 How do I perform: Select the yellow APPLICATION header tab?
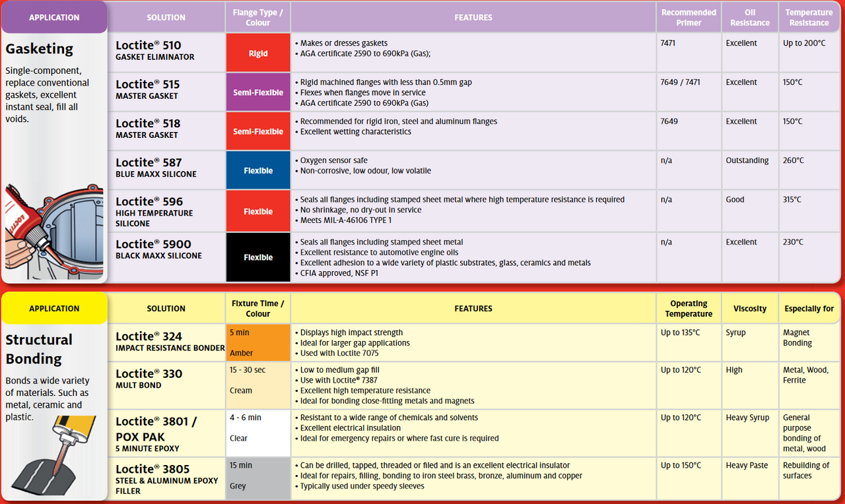point(54,308)
